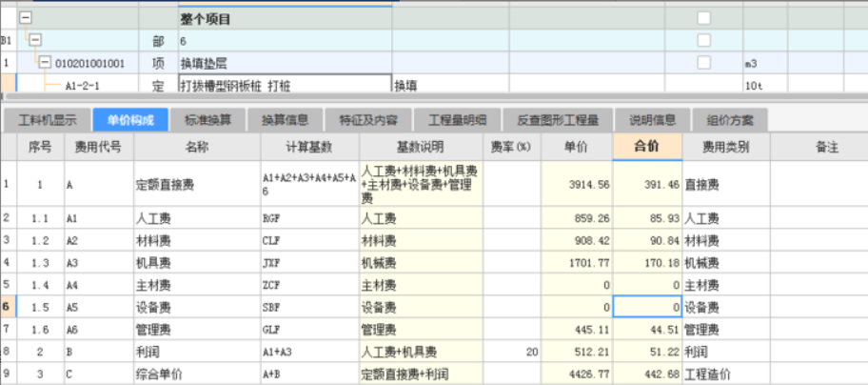Select the 综合单价 row name cell

pyautogui.click(x=194, y=374)
